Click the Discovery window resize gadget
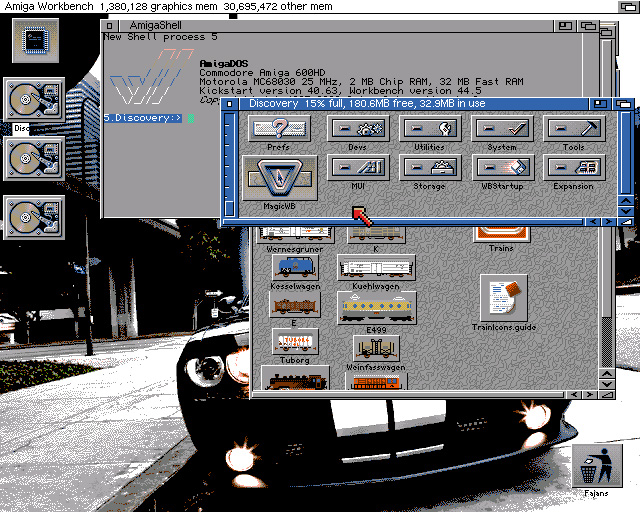 (x=626, y=222)
